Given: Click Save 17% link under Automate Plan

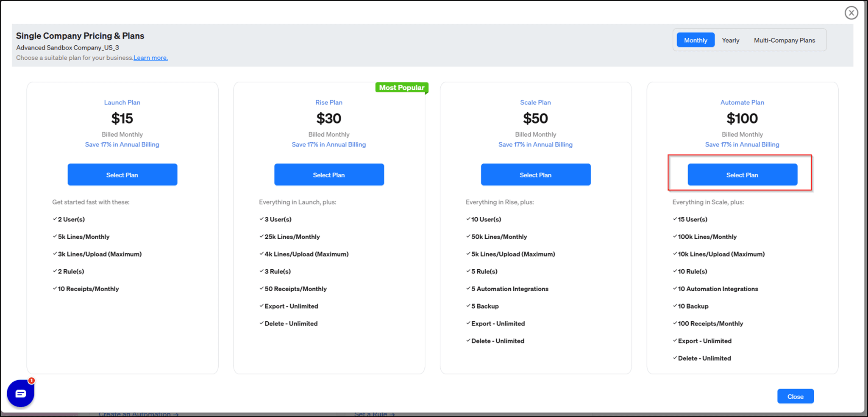Looking at the screenshot, I should point(742,145).
